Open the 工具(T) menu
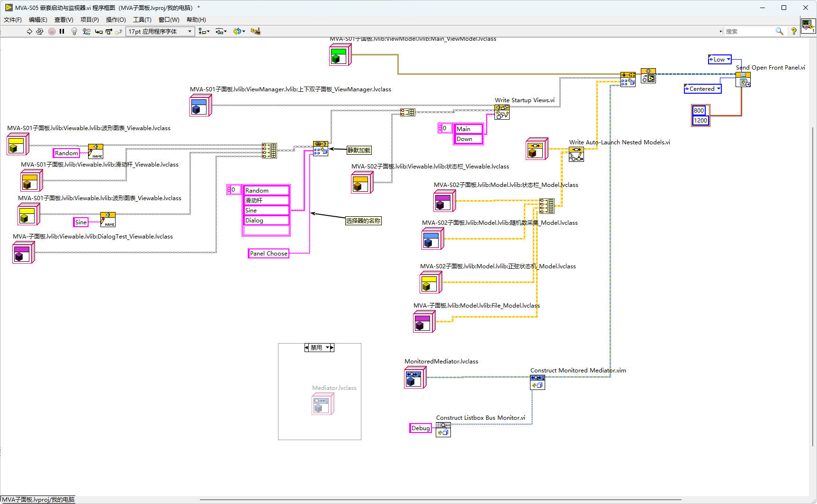The width and height of the screenshot is (817, 504). (x=142, y=20)
